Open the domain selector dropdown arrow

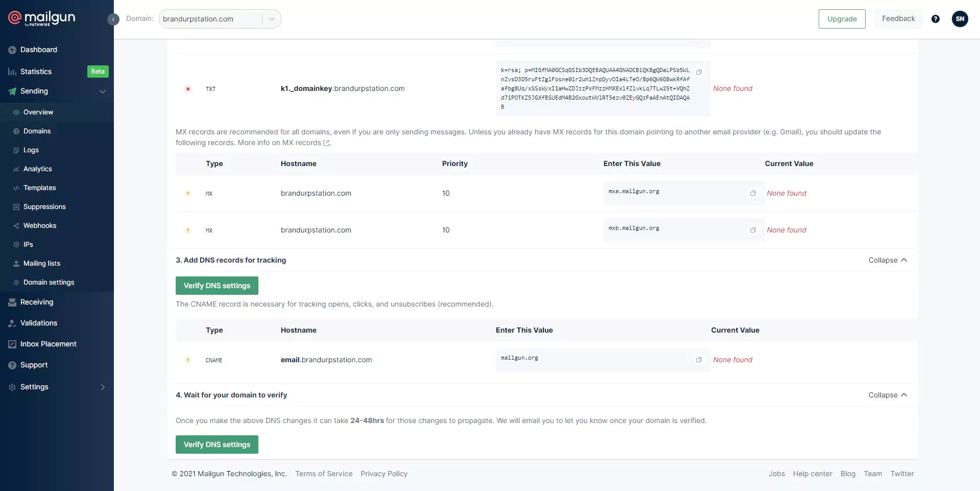point(271,19)
